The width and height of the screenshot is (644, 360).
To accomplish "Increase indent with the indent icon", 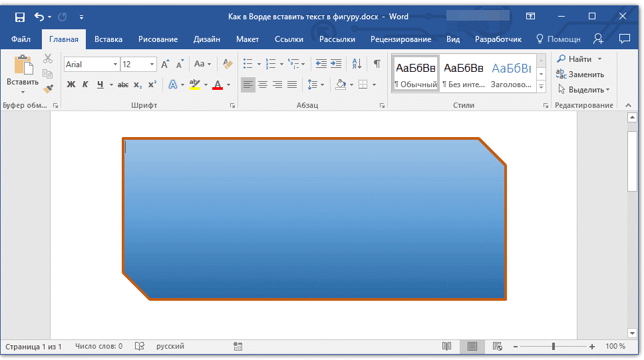I will click(x=336, y=65).
